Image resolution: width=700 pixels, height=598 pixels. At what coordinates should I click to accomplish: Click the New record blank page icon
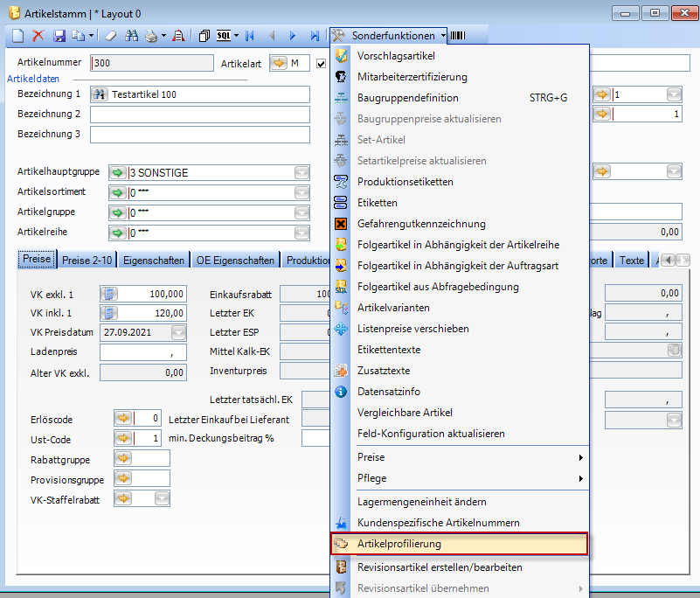click(x=18, y=36)
